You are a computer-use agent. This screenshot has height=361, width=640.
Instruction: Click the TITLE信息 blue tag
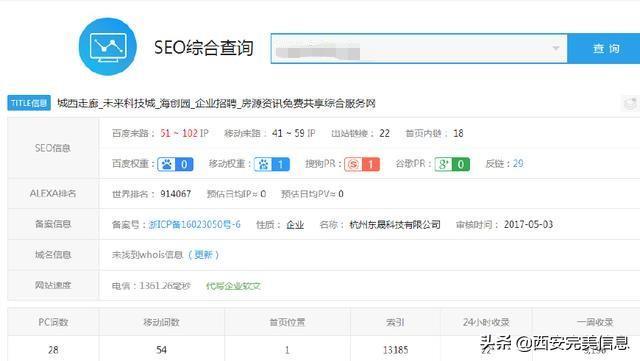point(29,103)
